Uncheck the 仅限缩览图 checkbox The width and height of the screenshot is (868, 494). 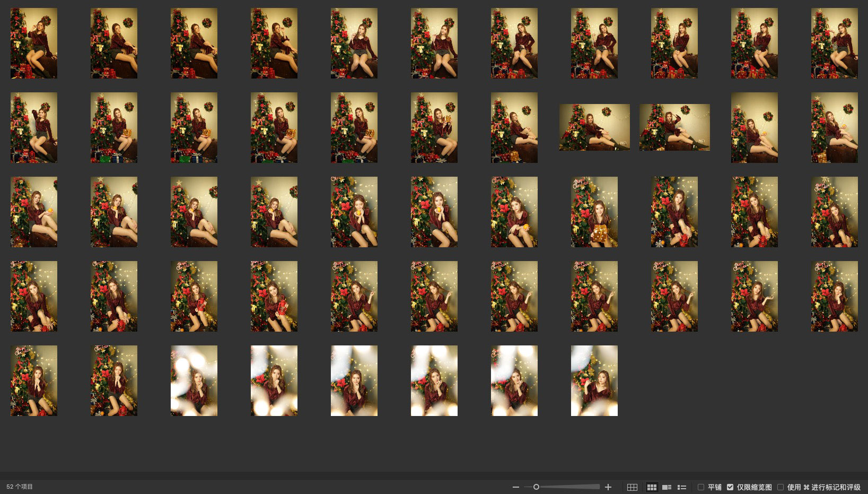click(730, 487)
